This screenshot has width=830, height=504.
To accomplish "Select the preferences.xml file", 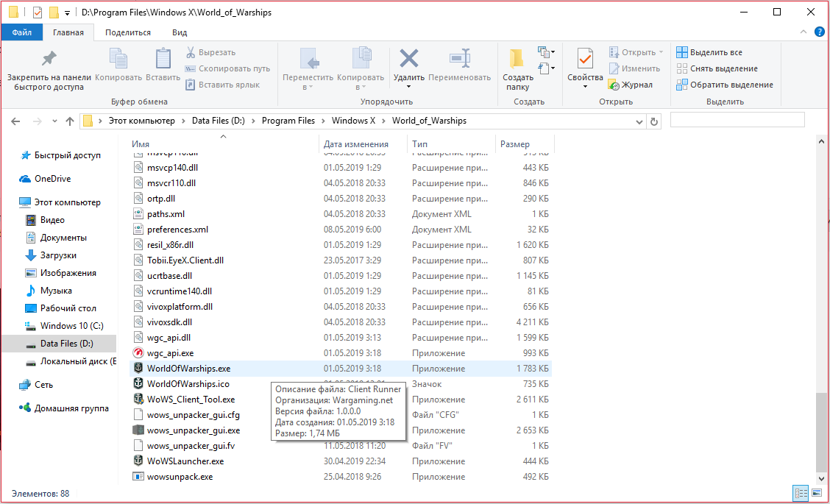I will (341, 230).
